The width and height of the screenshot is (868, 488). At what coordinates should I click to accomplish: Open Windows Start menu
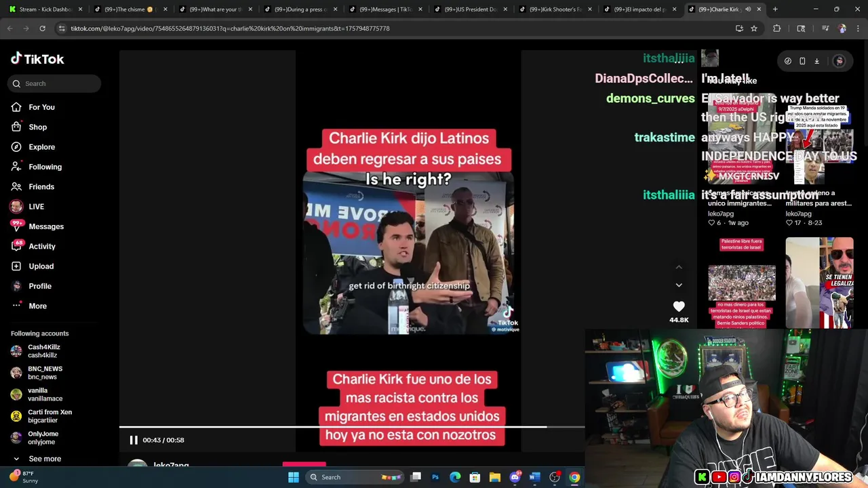click(x=294, y=477)
